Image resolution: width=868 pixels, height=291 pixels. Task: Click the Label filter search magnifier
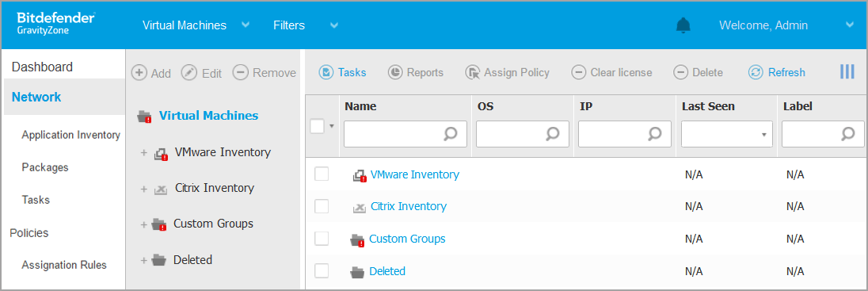(x=847, y=133)
